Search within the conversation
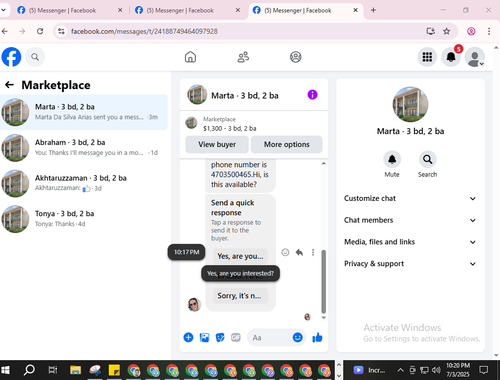 coord(427,160)
